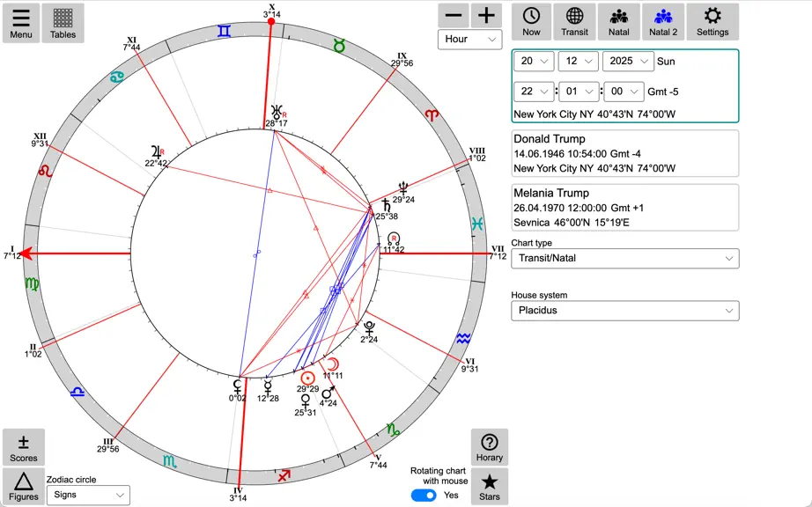Click the house IV cusp label 3°14
Screen dimensions: 812x507
click(238, 498)
